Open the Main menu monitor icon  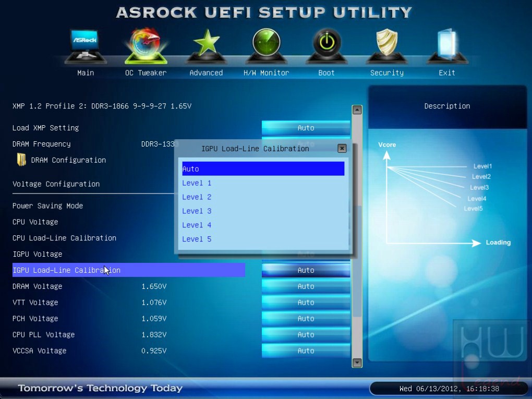pyautogui.click(x=86, y=46)
